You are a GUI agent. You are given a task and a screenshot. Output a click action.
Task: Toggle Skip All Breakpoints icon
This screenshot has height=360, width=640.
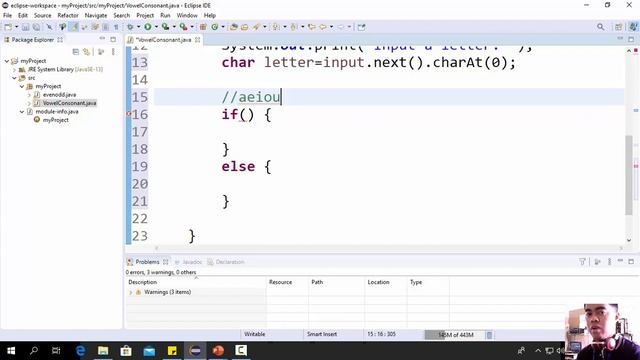click(x=49, y=27)
